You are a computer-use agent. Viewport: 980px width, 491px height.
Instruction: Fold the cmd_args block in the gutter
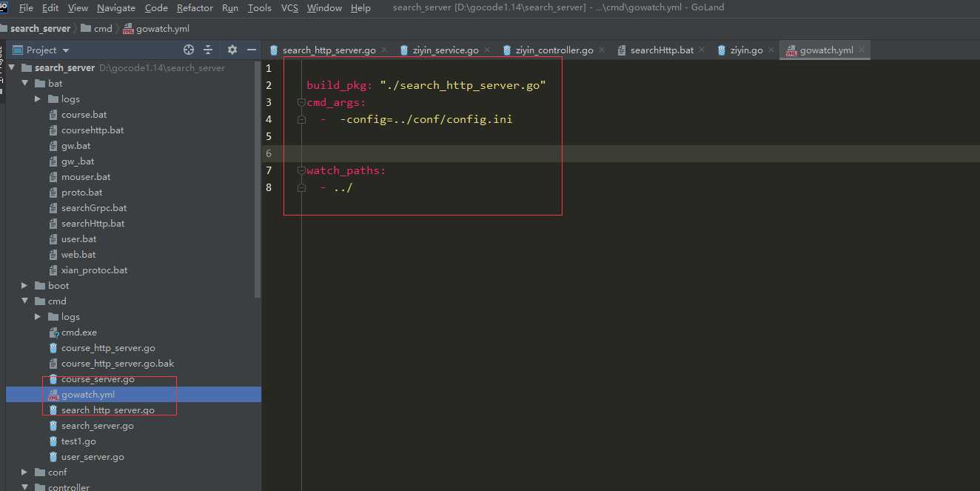coord(301,102)
